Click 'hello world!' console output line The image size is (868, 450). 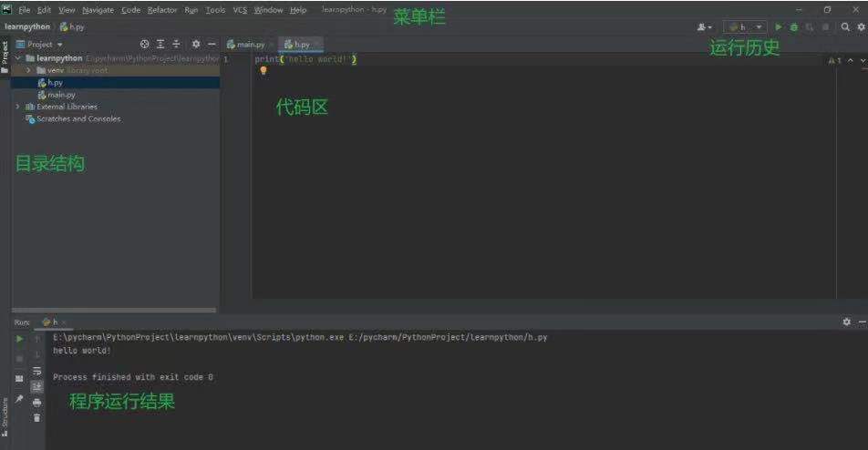point(82,351)
